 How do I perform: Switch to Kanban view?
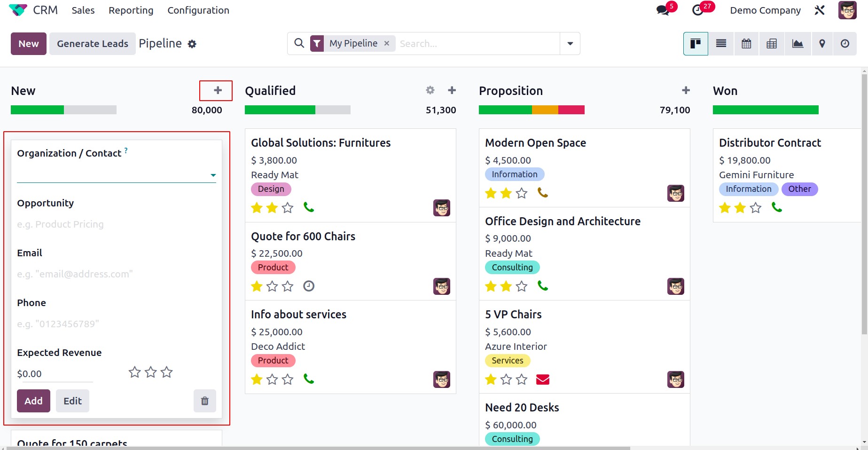click(x=696, y=44)
